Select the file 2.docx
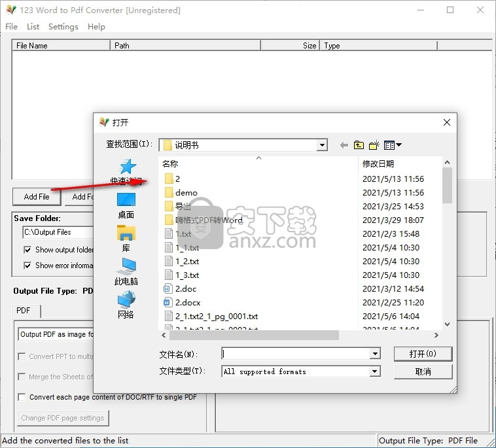This screenshot has height=448, width=496. tap(182, 303)
